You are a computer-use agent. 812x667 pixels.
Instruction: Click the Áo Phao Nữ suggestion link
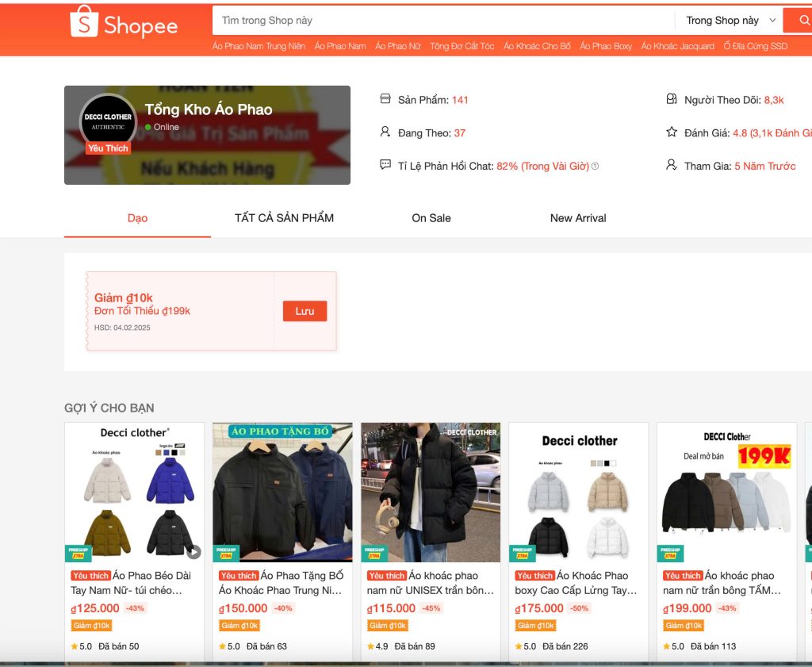click(x=398, y=46)
